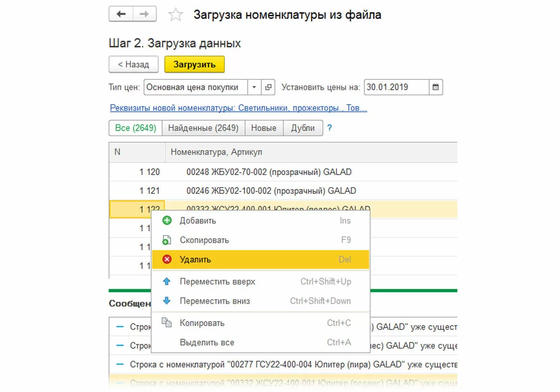Click the red cross icon for Удалить
The height and width of the screenshot is (392, 560).
pyautogui.click(x=167, y=259)
